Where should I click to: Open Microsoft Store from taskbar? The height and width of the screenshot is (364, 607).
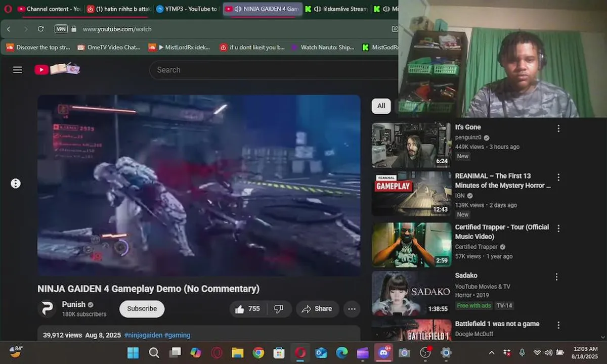point(279,352)
